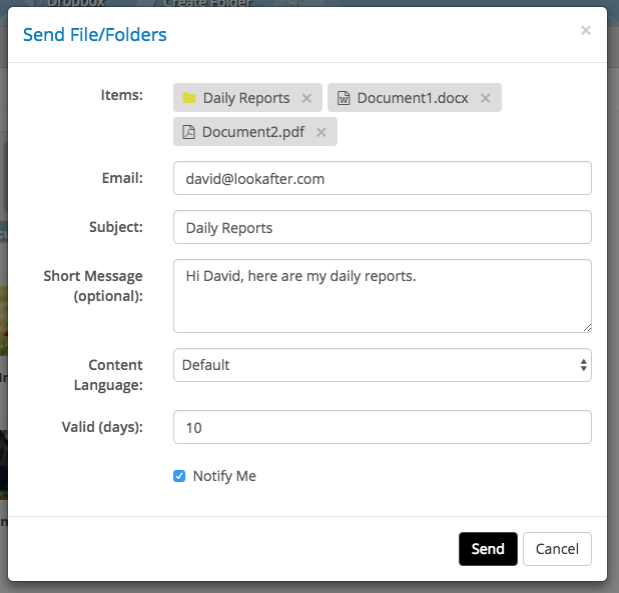Image resolution: width=619 pixels, height=593 pixels.
Task: Remove Daily Reports from the items
Action: [307, 98]
